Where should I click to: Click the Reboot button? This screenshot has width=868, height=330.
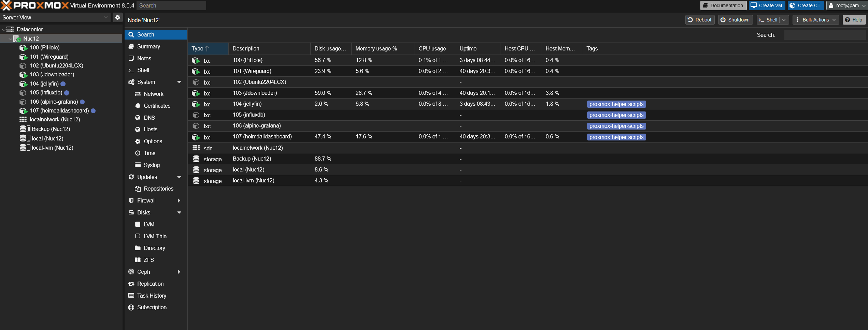pos(700,20)
